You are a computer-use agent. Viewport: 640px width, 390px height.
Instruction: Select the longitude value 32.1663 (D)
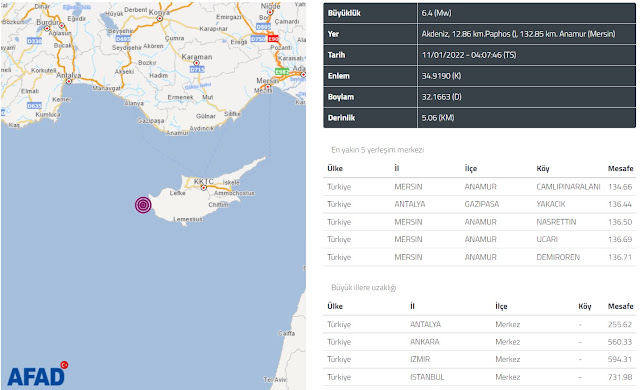tap(442, 97)
